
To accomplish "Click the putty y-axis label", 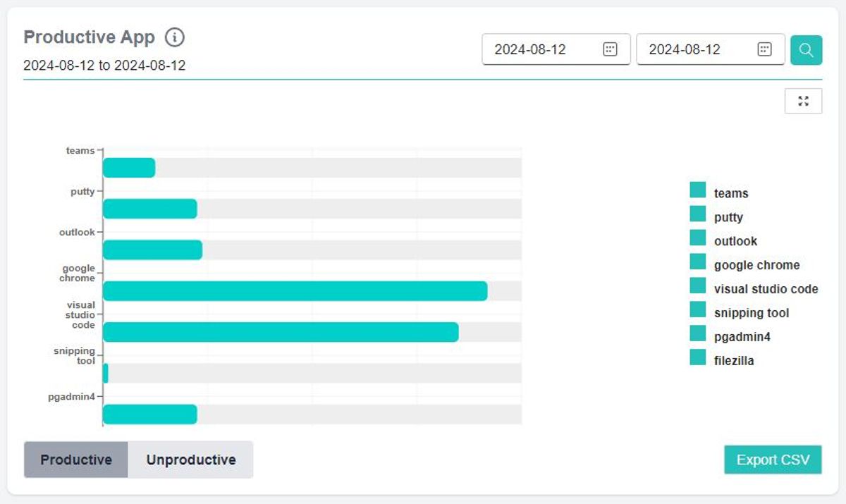I will (82, 192).
